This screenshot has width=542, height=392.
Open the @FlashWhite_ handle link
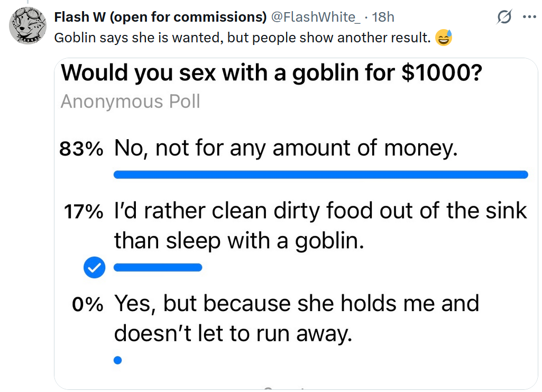coord(316,17)
